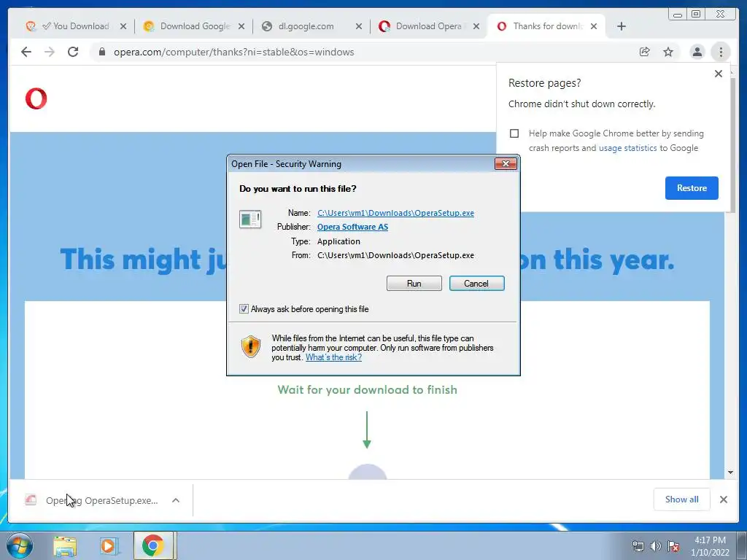
Task: Uncheck Always ask before opening this file
Action: tap(244, 309)
